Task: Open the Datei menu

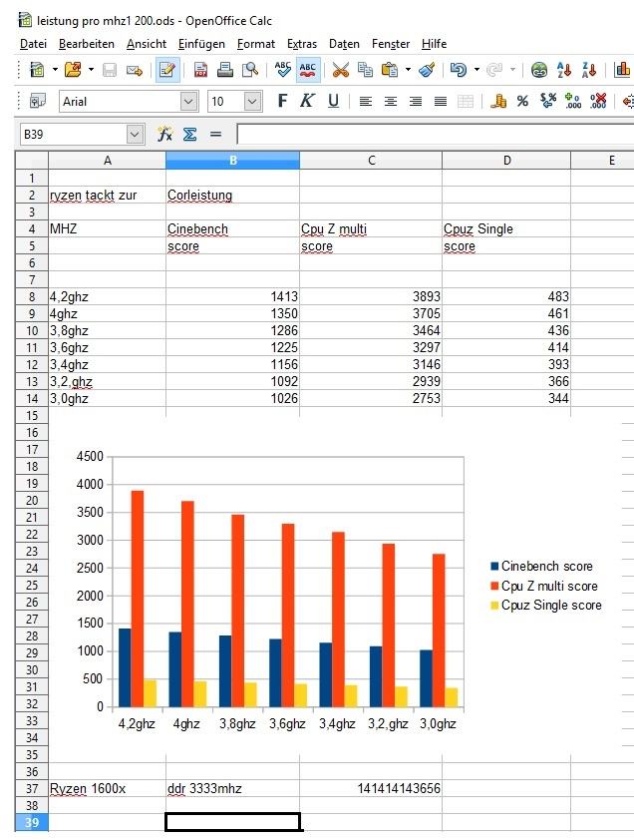Action: [33, 44]
